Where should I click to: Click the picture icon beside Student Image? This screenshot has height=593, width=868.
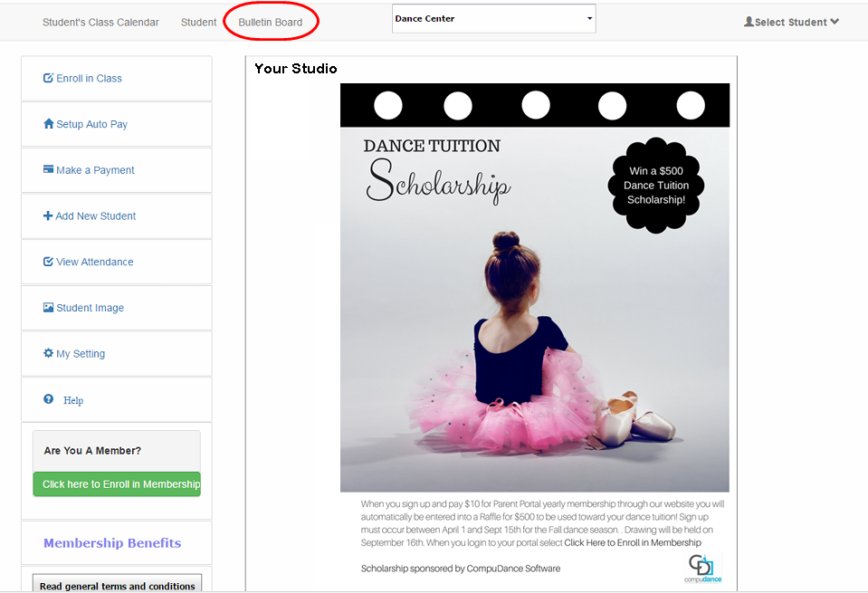(x=49, y=307)
